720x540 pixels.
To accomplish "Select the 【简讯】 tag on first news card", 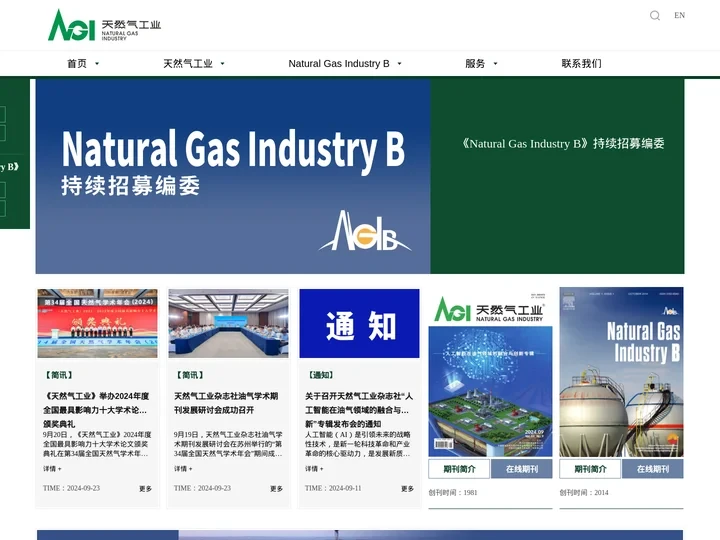I will pos(59,375).
